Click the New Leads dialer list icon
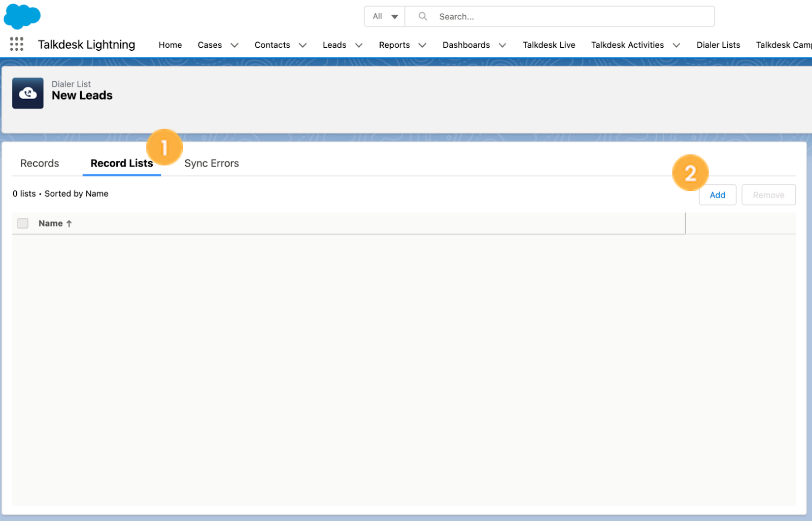812x521 pixels. click(x=28, y=93)
